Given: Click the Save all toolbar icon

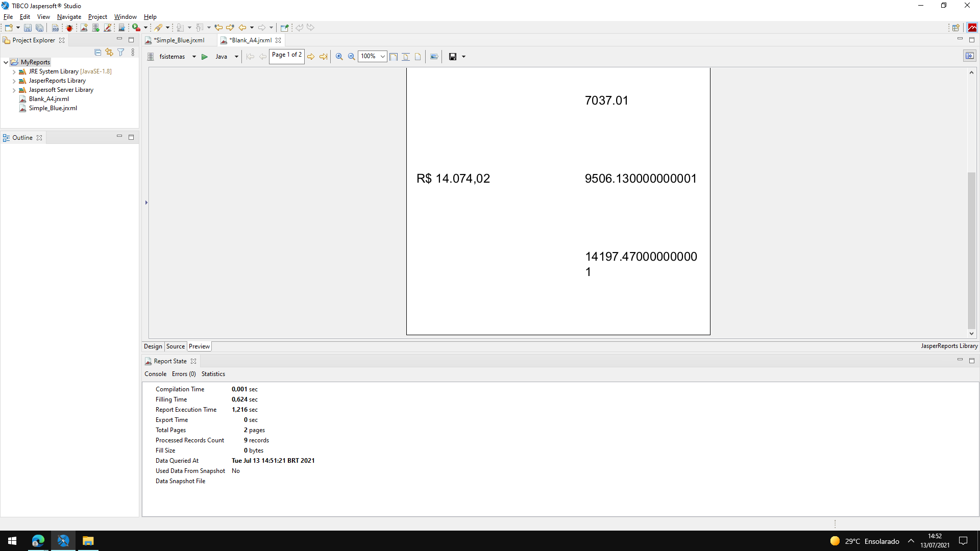Looking at the screenshot, I should [x=39, y=28].
